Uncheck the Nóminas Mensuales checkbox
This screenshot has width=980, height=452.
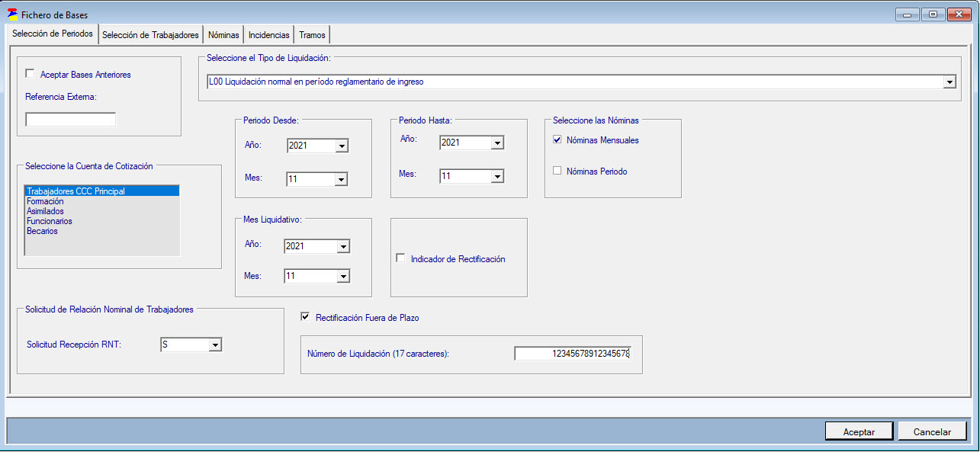[x=557, y=140]
